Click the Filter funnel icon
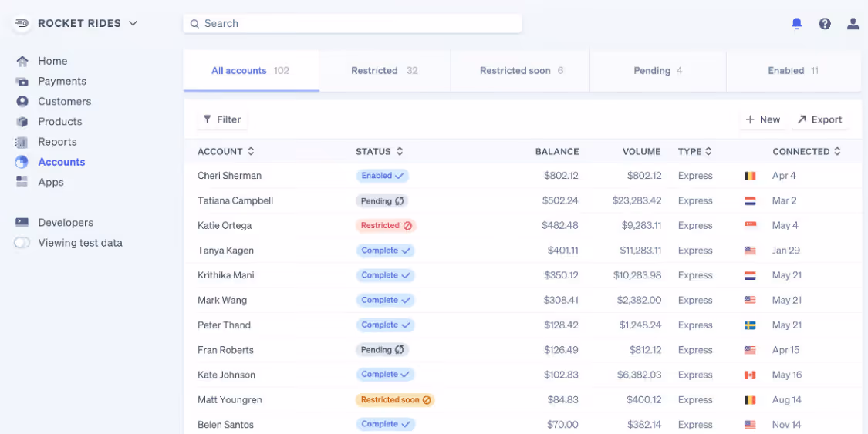Screen dimensions: 868x434 [x=207, y=119]
